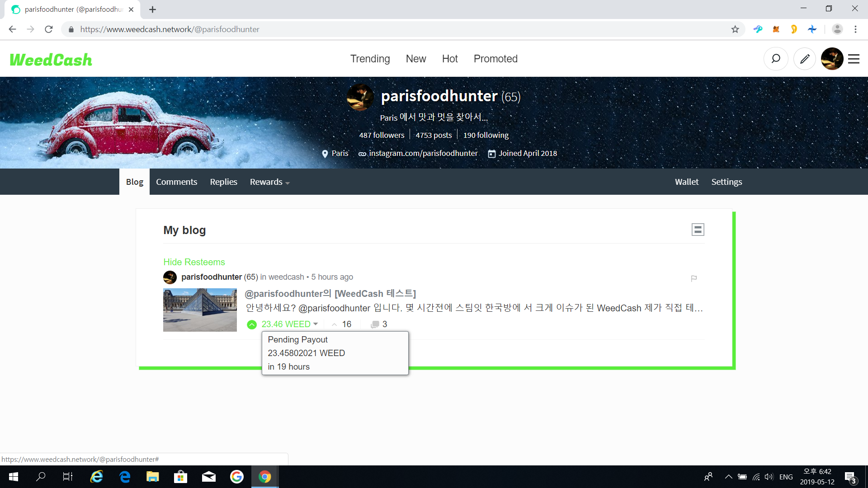The image size is (868, 488).
Task: Open the Louvre pyramid post thumbnail
Action: tap(200, 310)
